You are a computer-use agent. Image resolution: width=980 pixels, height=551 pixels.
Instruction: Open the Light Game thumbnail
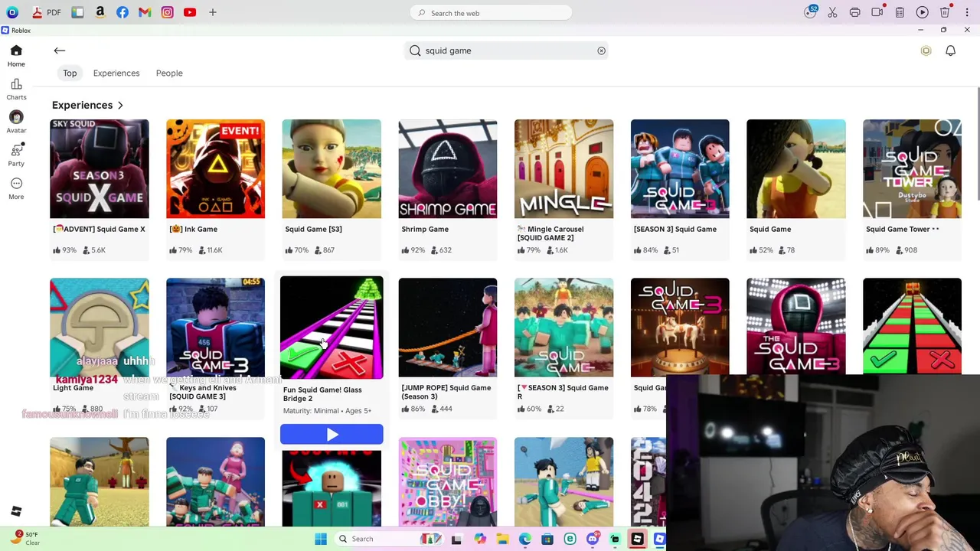(100, 328)
